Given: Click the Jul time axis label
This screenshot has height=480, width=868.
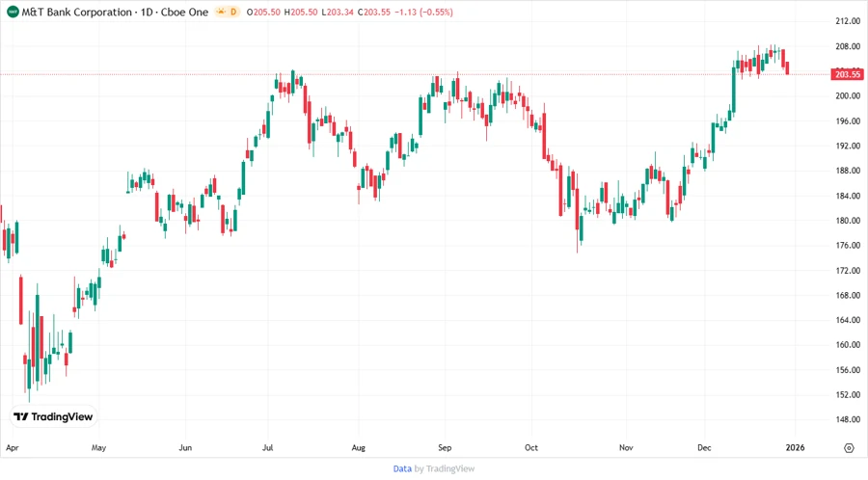Looking at the screenshot, I should pos(268,447).
